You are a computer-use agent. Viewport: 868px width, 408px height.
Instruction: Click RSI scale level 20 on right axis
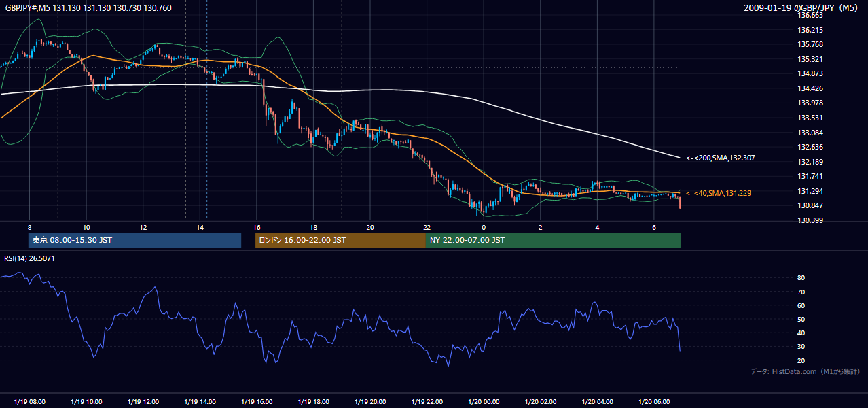[x=801, y=360]
